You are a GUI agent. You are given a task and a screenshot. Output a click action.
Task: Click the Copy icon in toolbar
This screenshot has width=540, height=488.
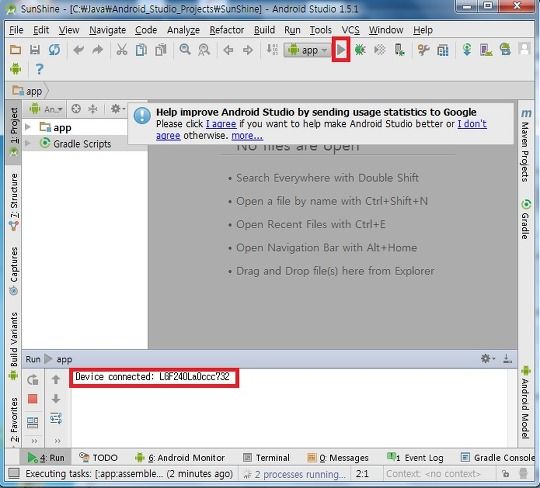pyautogui.click(x=141, y=50)
